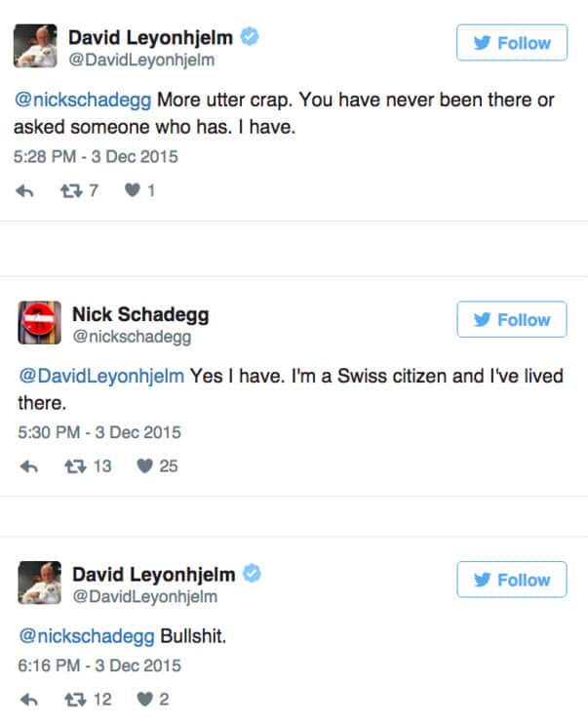588x727 pixels.
Task: Open the @nickschadegg mention in first tweet
Action: click(x=85, y=100)
